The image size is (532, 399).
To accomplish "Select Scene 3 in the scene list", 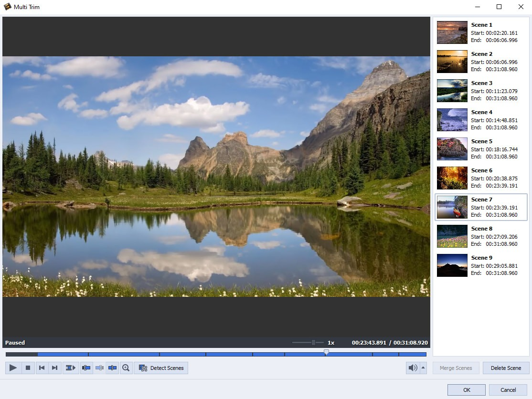I will pyautogui.click(x=480, y=91).
